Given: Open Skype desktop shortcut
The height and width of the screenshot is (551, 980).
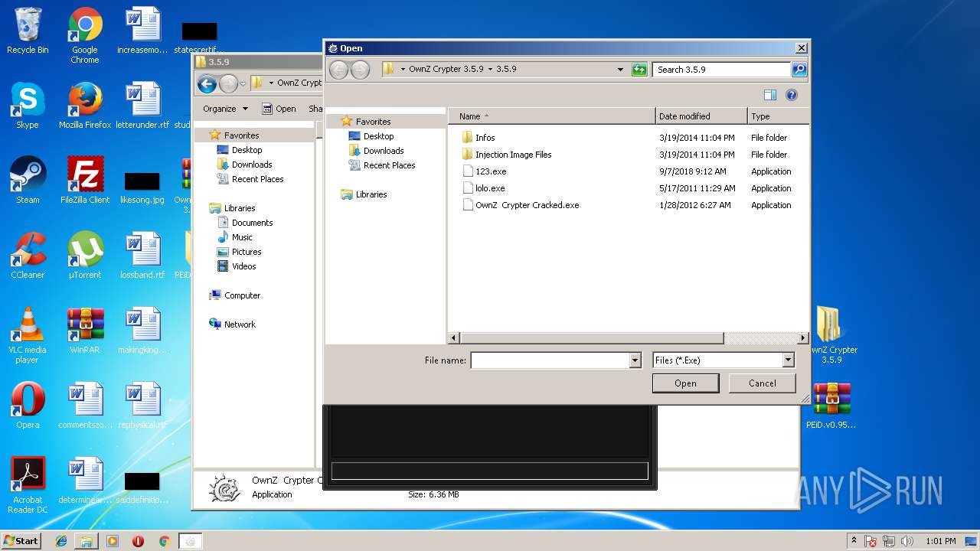Looking at the screenshot, I should point(28,106).
